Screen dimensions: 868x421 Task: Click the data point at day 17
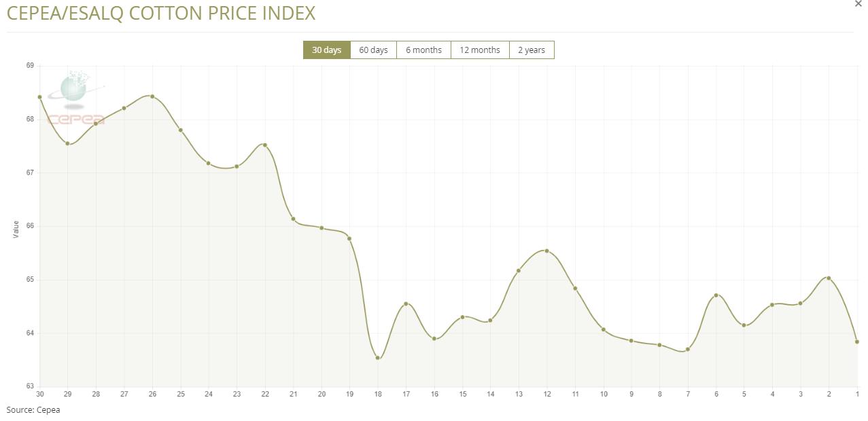tap(406, 304)
